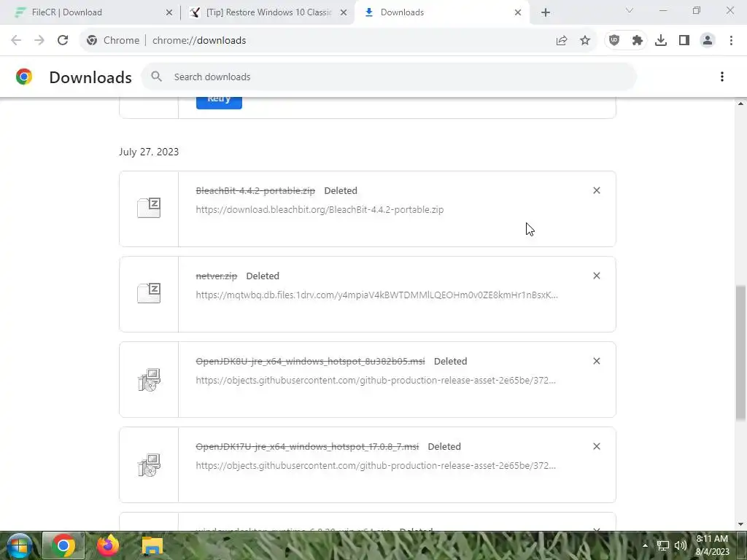Open File Explorer from the taskbar
This screenshot has height=560, width=747.
[x=152, y=545]
